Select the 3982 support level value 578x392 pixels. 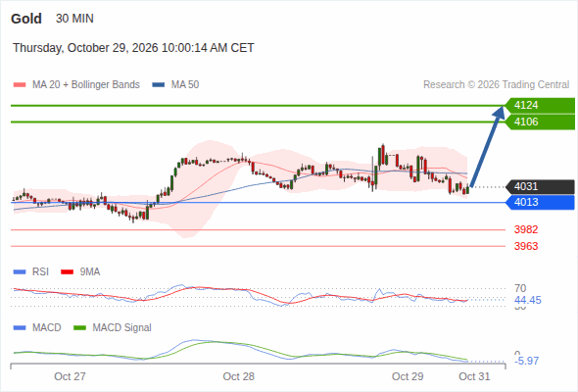526,229
